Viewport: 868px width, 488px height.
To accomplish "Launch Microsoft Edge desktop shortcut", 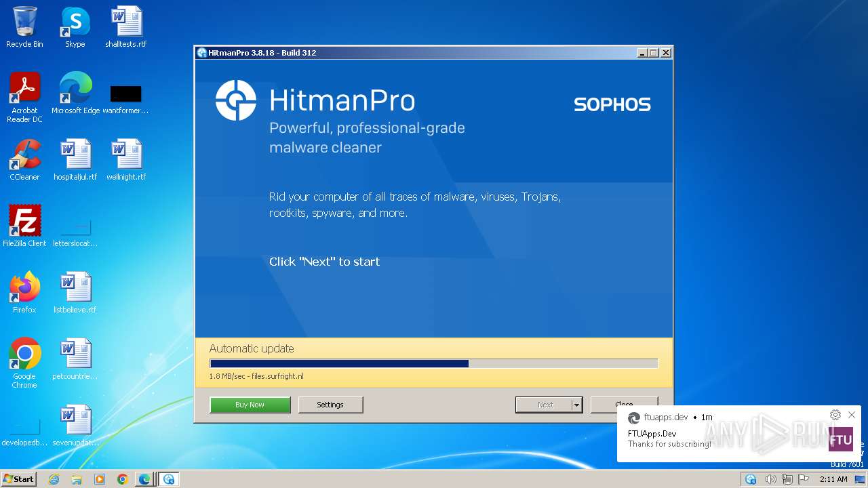I will [x=75, y=93].
